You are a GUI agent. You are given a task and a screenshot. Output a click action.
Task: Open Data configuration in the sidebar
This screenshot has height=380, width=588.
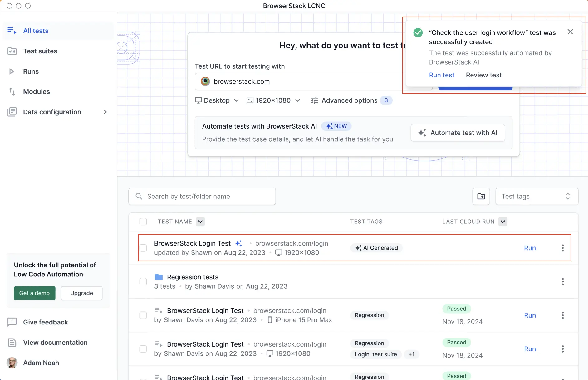(58, 112)
